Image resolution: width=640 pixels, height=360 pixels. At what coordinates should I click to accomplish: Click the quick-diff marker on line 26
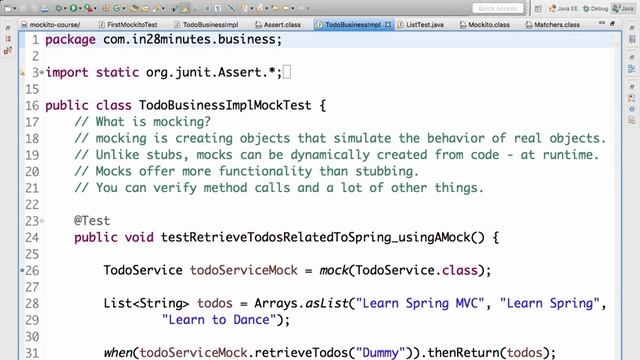click(x=22, y=270)
